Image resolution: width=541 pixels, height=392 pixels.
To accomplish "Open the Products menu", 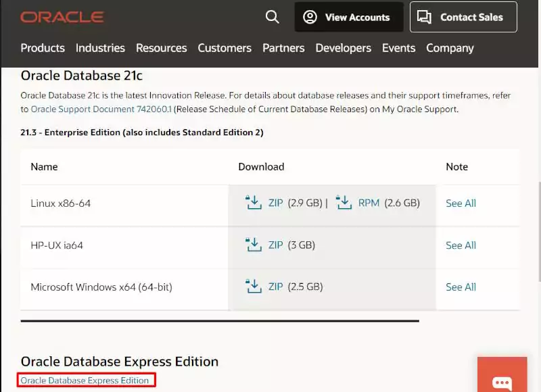I will (43, 48).
